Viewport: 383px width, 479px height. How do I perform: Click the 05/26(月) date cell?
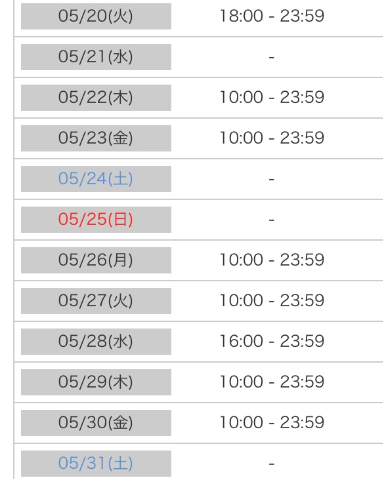(x=96, y=260)
